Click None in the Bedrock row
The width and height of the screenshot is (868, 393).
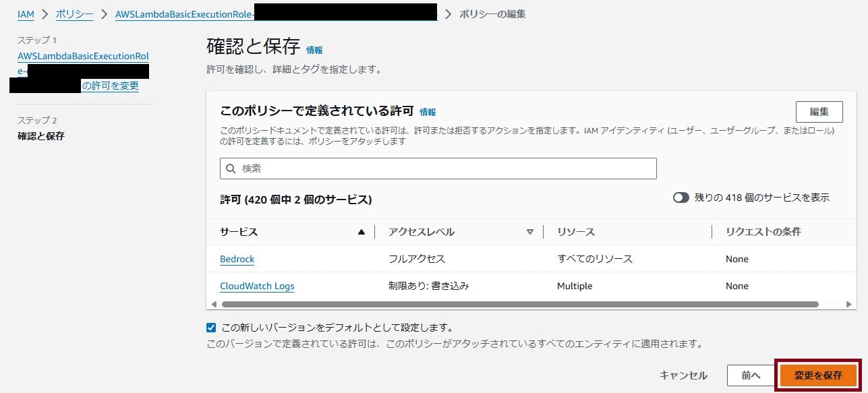(x=737, y=259)
